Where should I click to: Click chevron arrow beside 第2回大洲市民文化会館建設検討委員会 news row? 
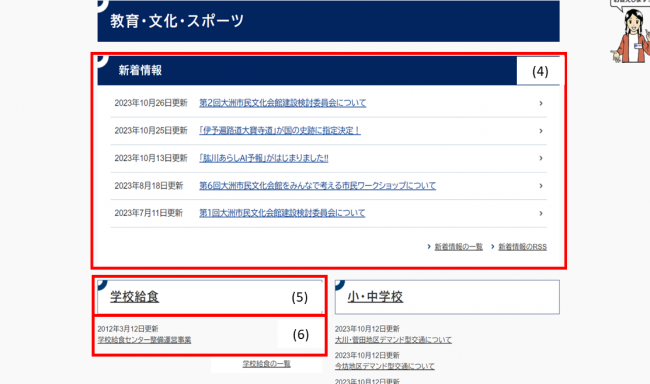pyautogui.click(x=541, y=103)
